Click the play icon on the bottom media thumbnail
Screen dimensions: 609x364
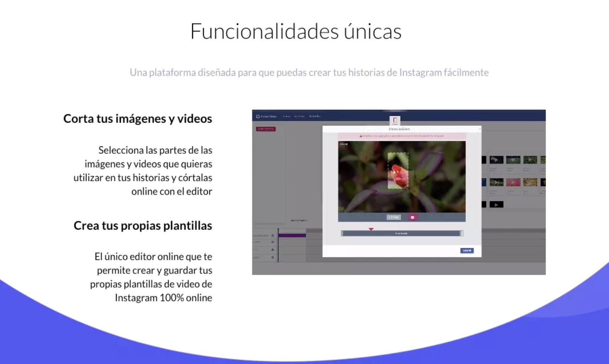(x=496, y=204)
